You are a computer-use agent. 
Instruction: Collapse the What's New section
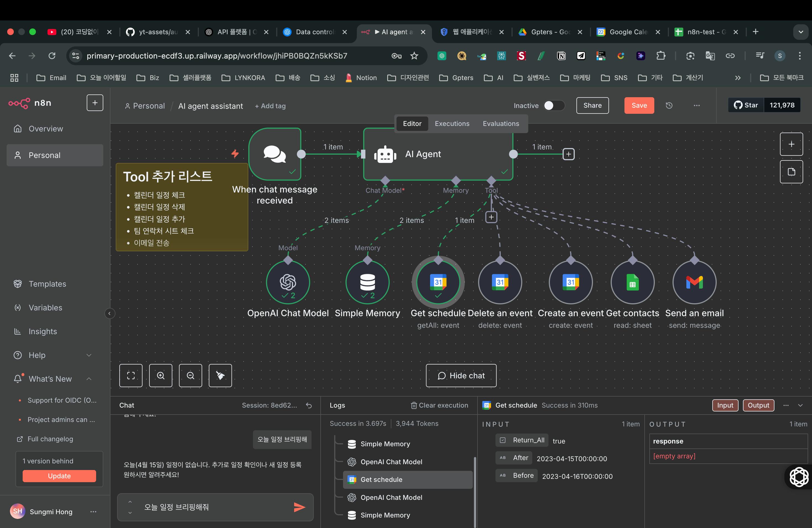89,379
